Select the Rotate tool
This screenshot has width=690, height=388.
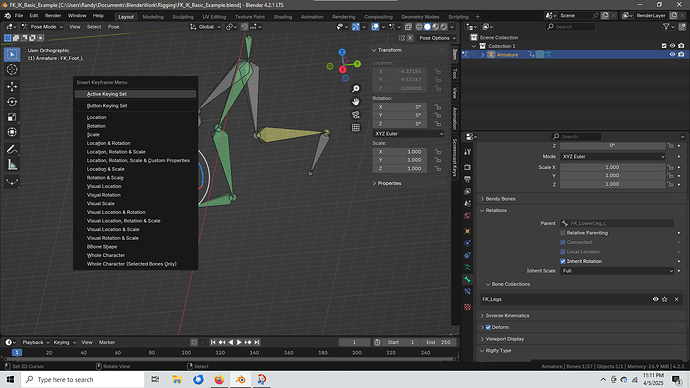12,102
